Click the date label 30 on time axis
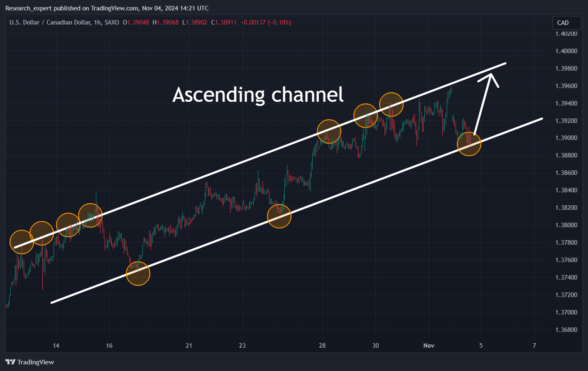Screen dimensions: 588x371 coord(375,346)
